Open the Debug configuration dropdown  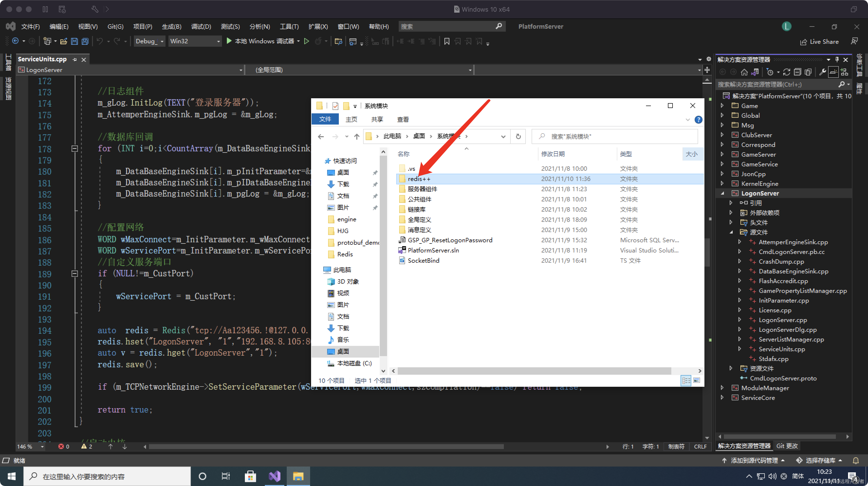tap(162, 41)
